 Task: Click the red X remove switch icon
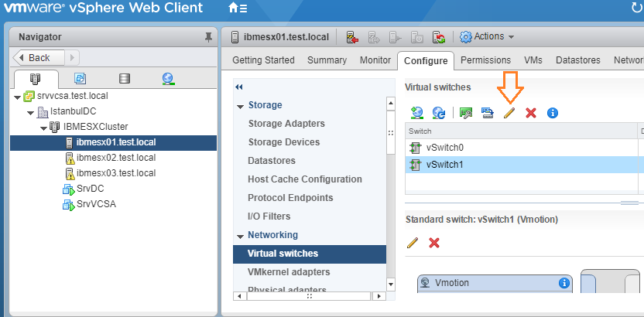pos(531,113)
